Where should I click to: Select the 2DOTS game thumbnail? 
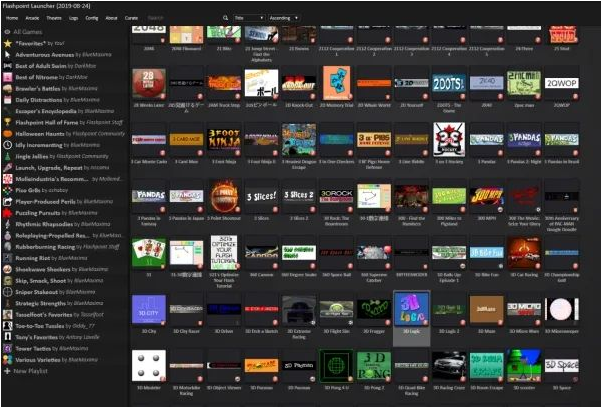[449, 84]
